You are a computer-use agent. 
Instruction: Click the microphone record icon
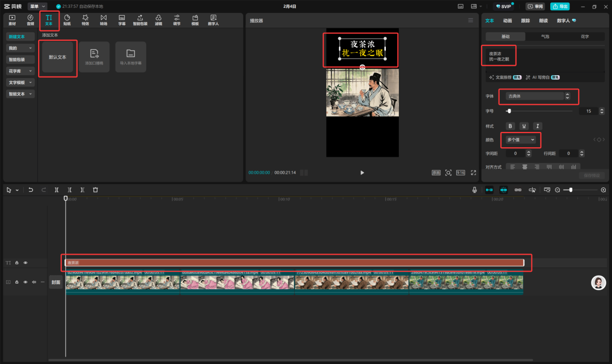tap(474, 190)
